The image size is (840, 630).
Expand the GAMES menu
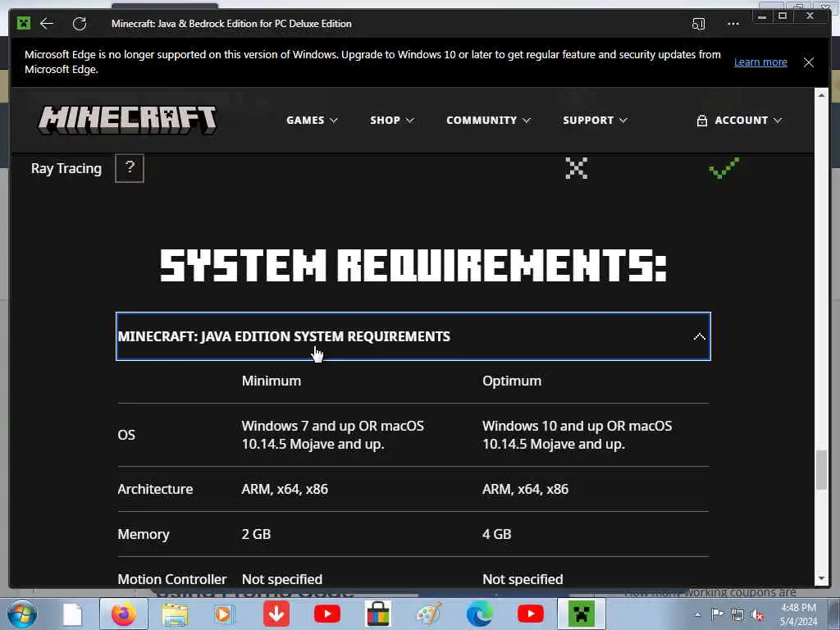pos(312,120)
